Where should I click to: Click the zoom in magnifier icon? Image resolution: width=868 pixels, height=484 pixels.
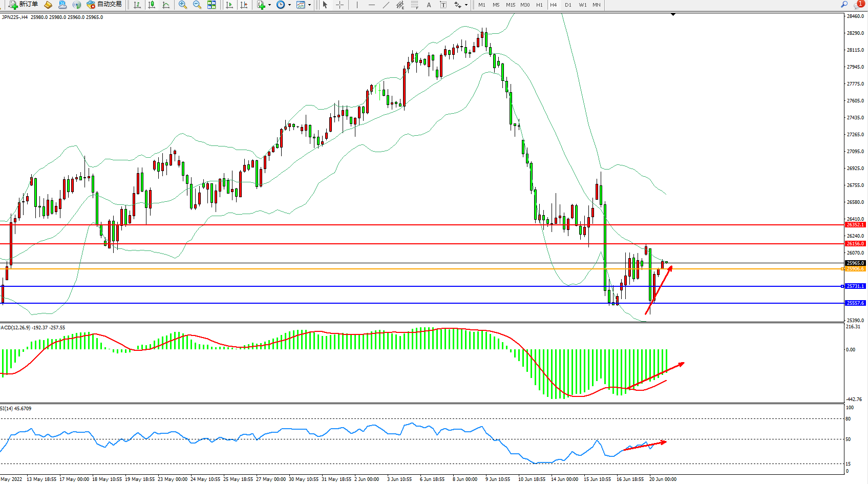[182, 5]
